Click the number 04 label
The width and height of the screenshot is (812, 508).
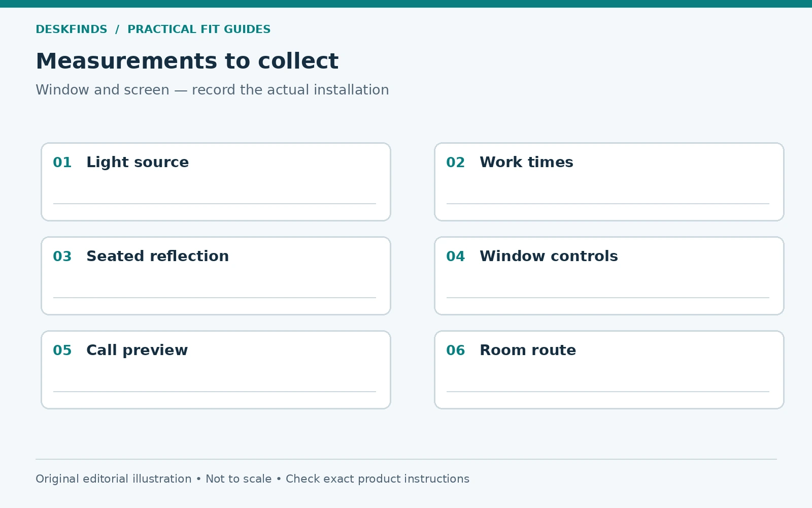click(456, 257)
